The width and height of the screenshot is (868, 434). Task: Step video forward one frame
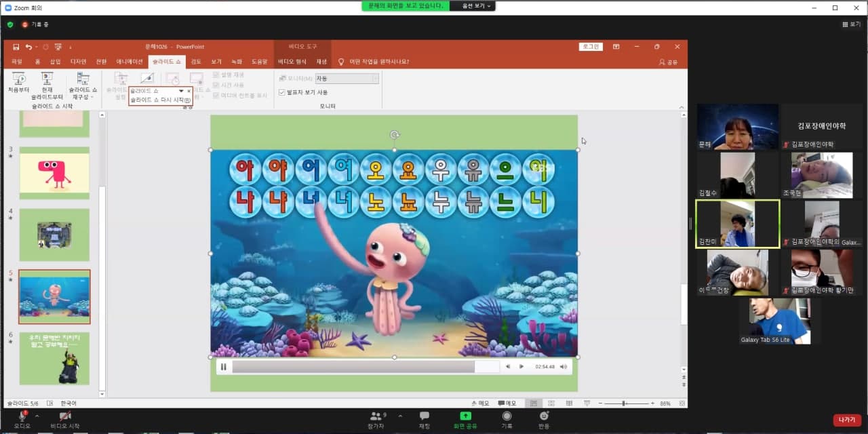point(521,367)
